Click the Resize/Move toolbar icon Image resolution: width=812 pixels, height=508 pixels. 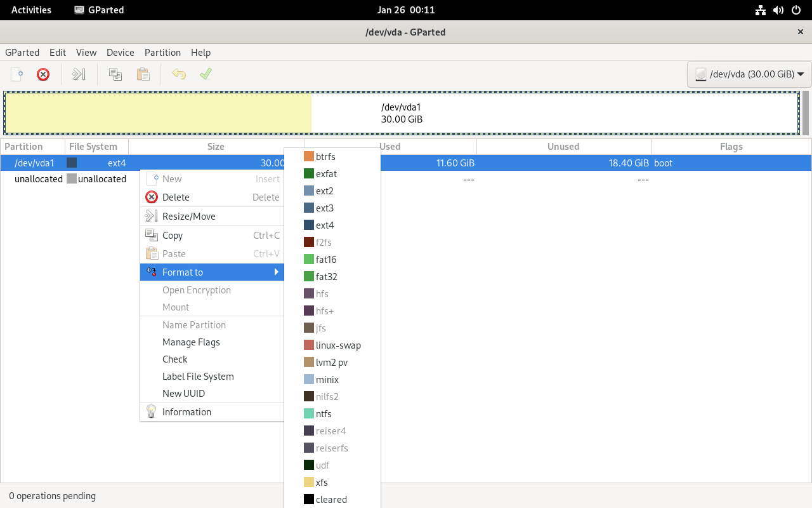(79, 74)
